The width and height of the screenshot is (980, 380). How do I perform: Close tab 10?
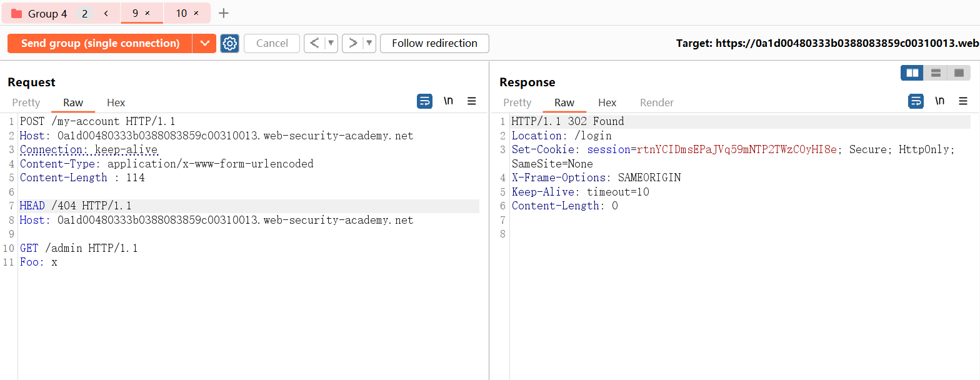pos(196,13)
